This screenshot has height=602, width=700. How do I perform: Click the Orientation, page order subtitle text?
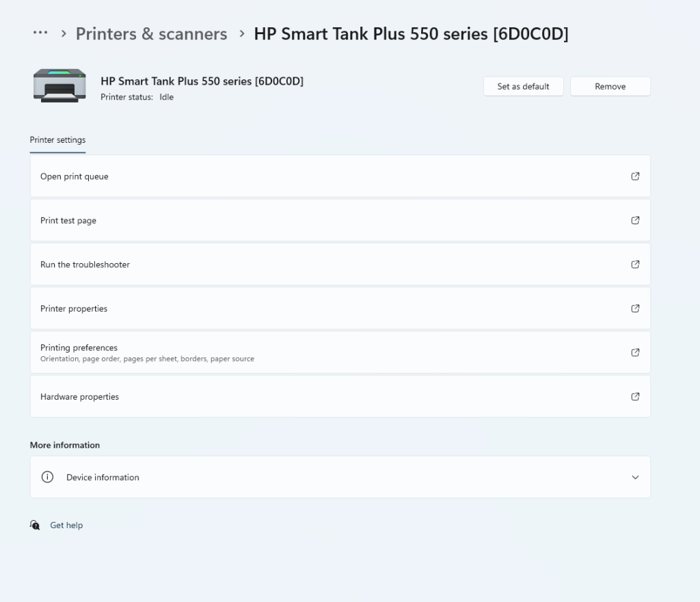(148, 359)
